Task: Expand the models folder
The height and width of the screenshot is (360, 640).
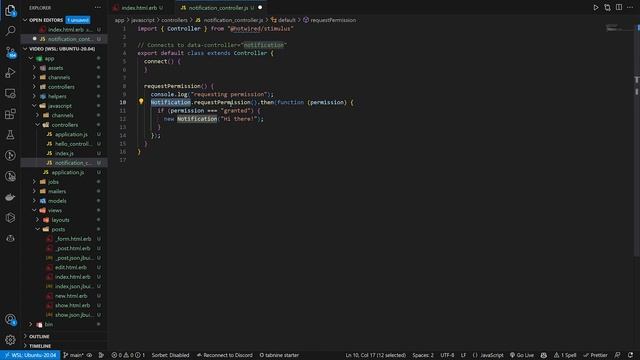Action: (x=34, y=201)
